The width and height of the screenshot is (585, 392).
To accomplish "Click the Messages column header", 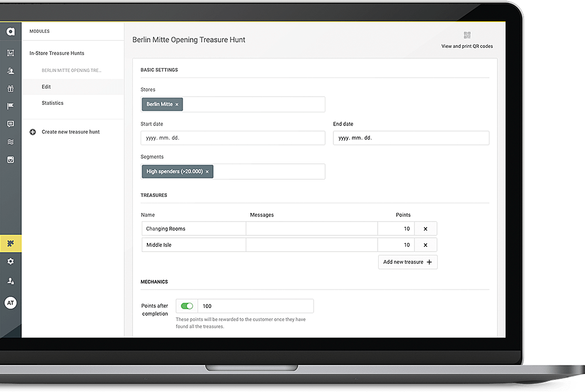I will (262, 215).
